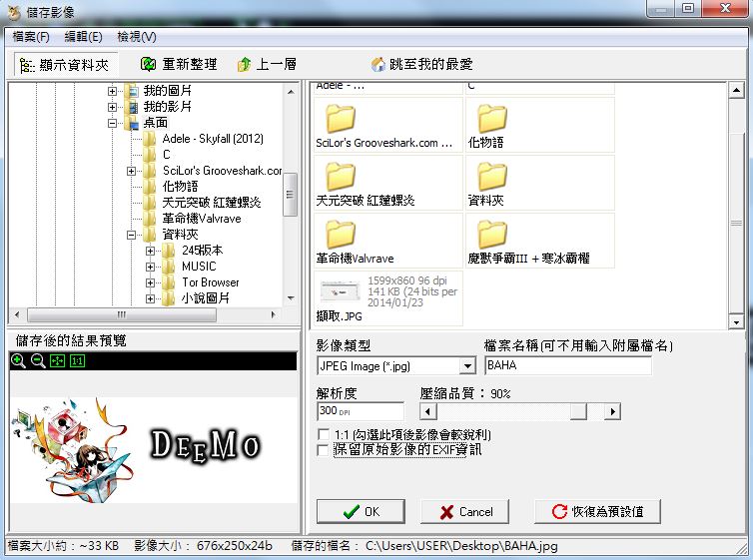Image resolution: width=753 pixels, height=560 pixels.
Task: Open 編輯(E) menu
Action: (83, 37)
